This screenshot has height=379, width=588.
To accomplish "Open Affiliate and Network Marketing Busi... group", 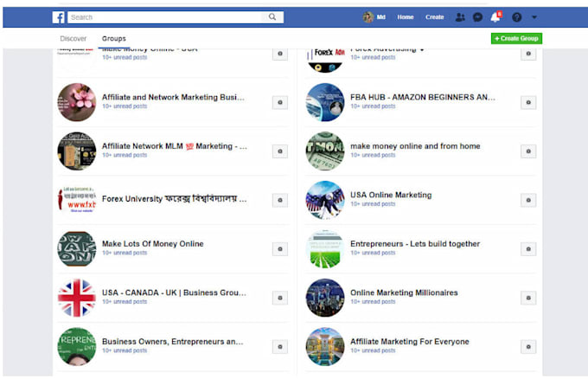I will click(x=173, y=97).
